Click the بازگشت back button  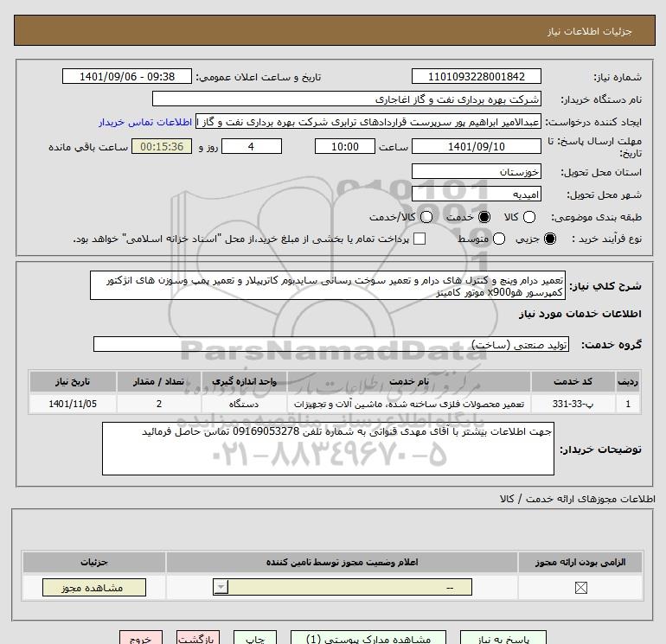click(x=198, y=639)
